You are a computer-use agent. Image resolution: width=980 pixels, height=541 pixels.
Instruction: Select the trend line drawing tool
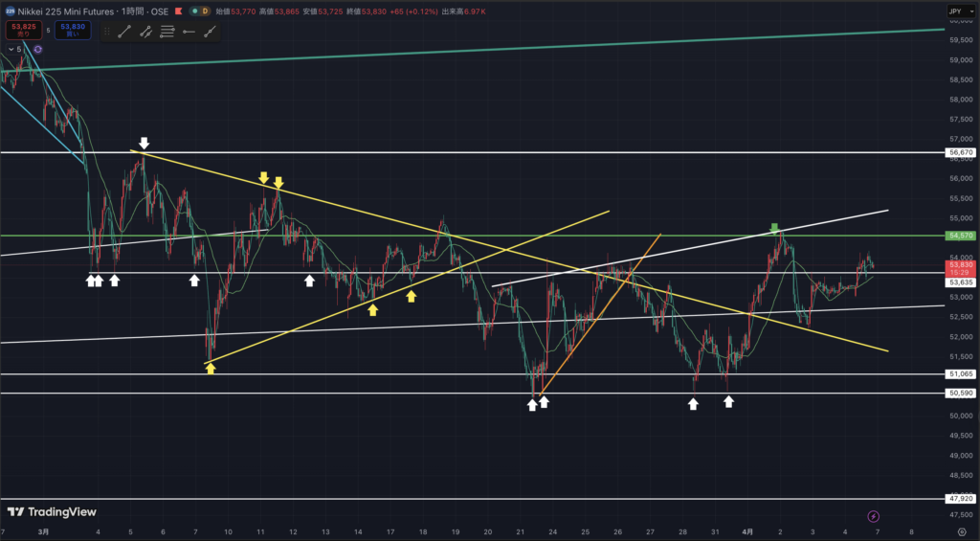click(124, 32)
